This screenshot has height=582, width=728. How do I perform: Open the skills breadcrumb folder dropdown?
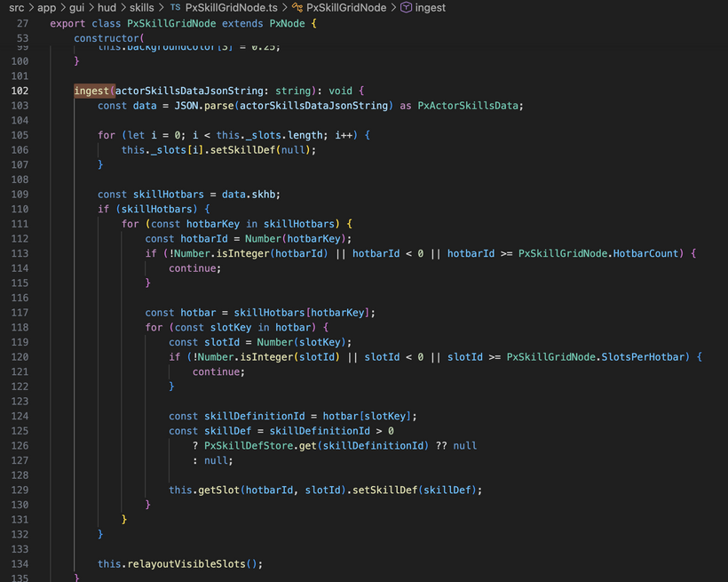141,7
